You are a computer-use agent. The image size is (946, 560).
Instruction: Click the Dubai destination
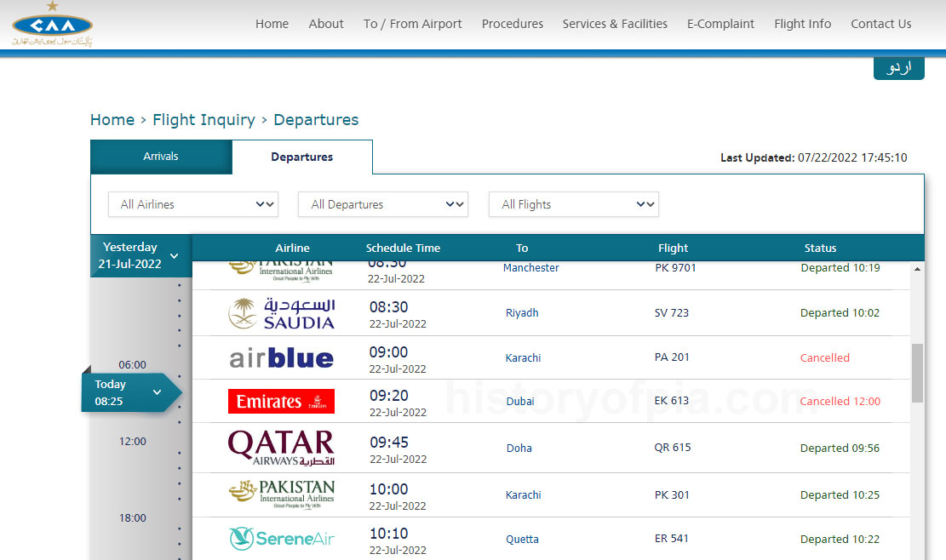[x=520, y=402]
